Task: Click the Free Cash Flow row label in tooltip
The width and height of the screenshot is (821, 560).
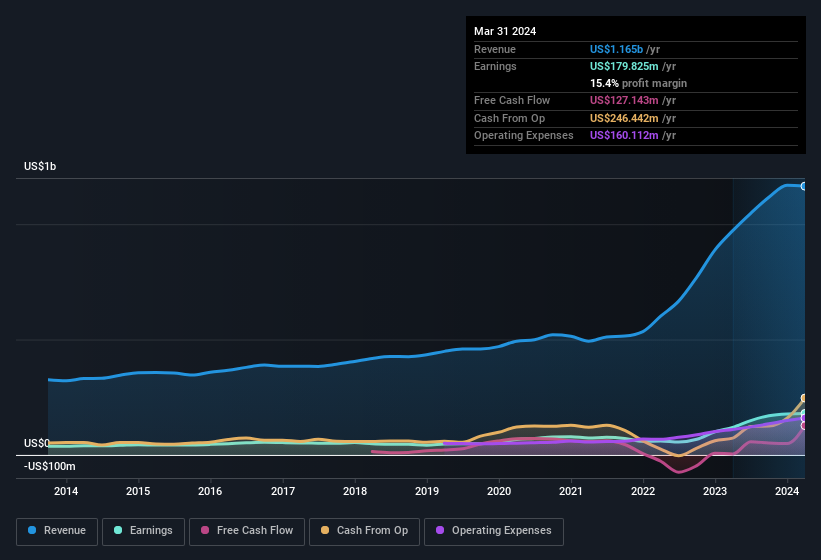Action: click(x=512, y=100)
